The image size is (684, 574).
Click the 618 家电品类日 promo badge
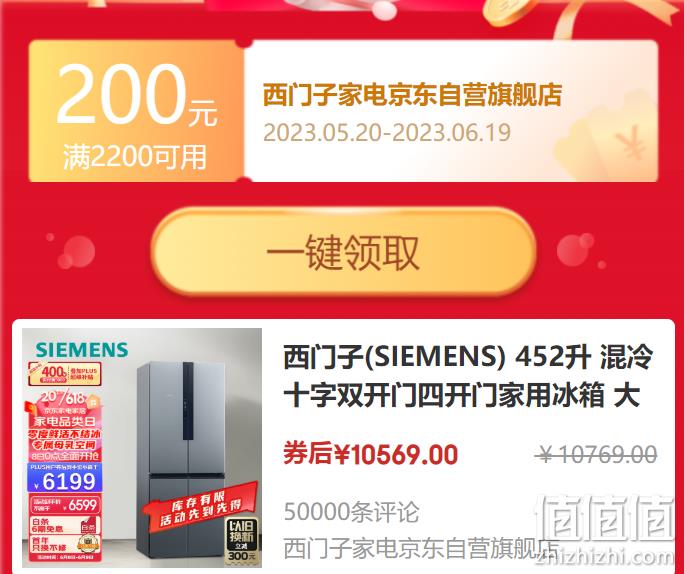click(x=65, y=425)
